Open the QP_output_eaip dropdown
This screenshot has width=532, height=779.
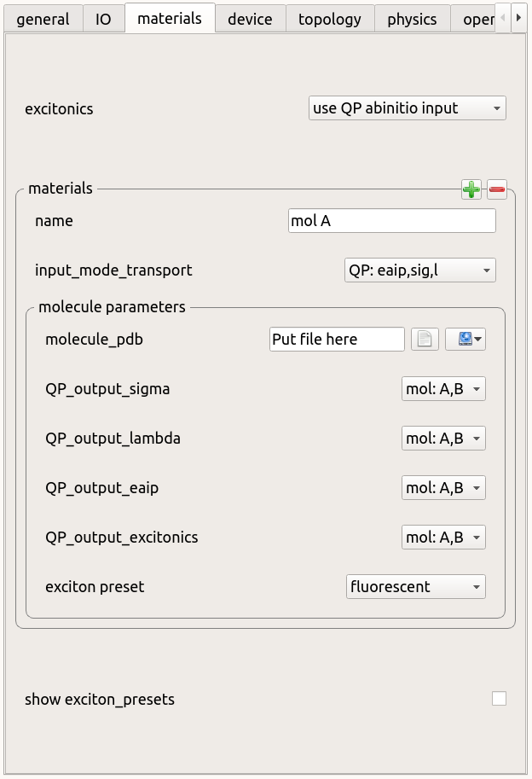pos(443,488)
